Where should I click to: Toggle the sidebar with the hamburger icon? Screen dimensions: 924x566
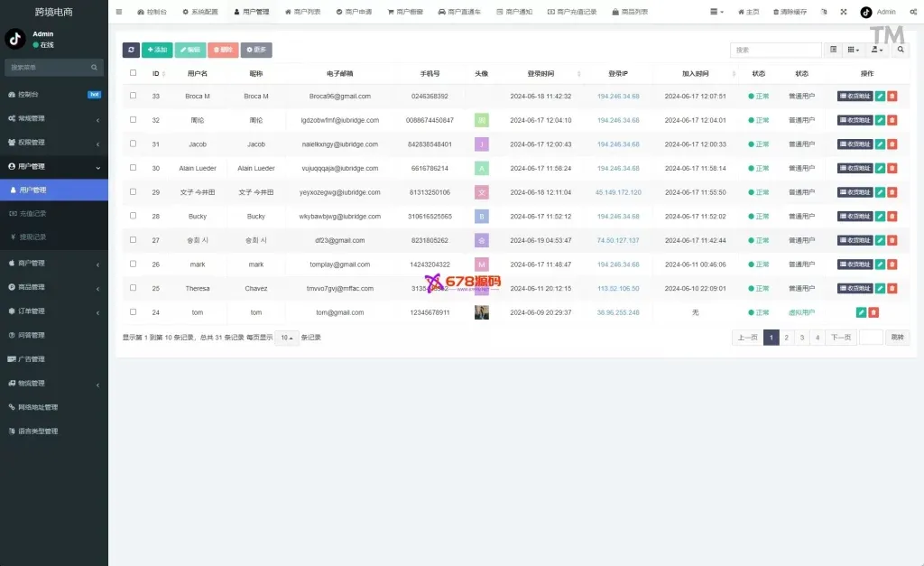click(x=119, y=12)
